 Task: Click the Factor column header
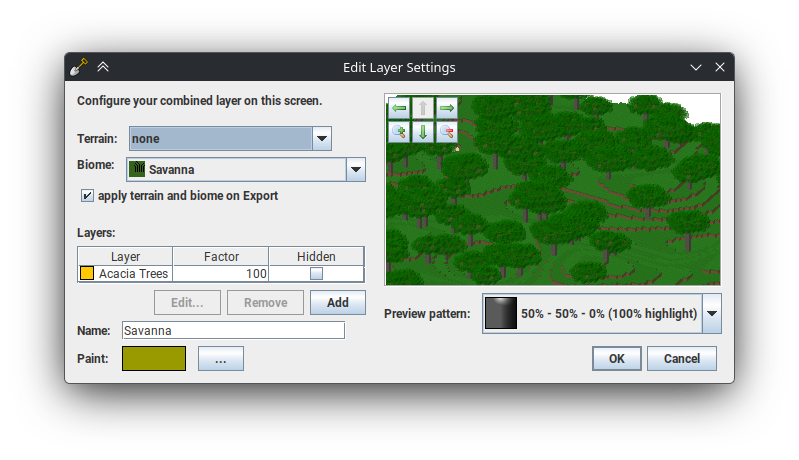(221, 257)
